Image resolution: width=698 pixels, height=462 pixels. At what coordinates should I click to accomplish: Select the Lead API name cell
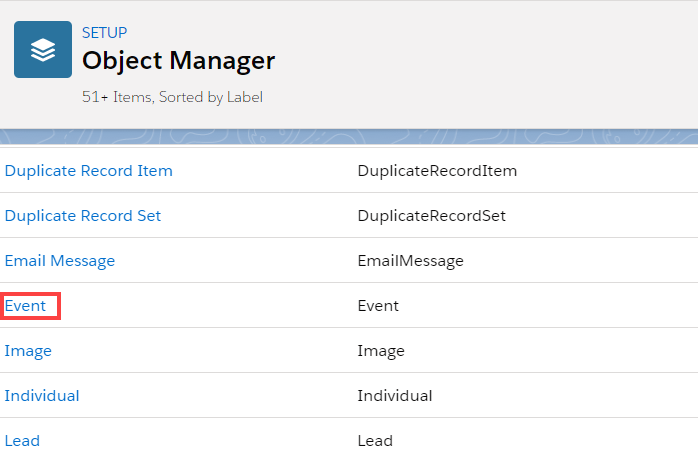tap(375, 441)
